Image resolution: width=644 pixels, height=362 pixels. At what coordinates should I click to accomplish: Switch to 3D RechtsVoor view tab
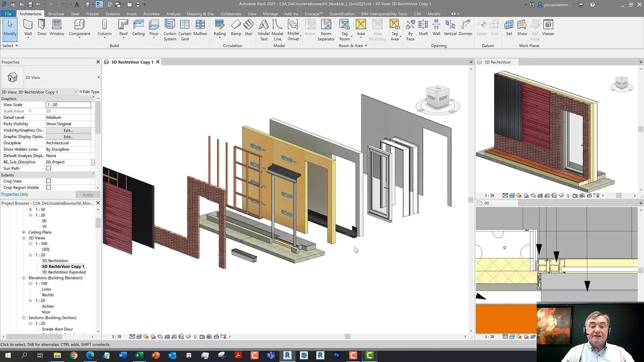click(x=497, y=62)
